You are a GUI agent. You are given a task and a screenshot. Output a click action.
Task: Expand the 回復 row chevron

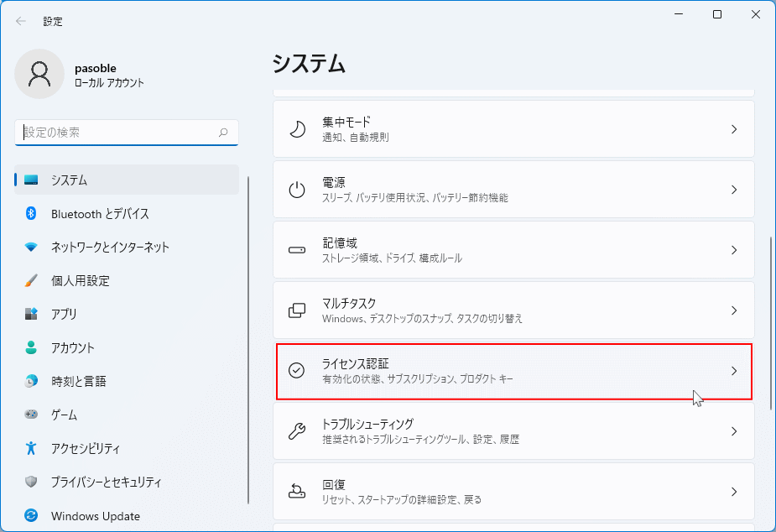733,492
